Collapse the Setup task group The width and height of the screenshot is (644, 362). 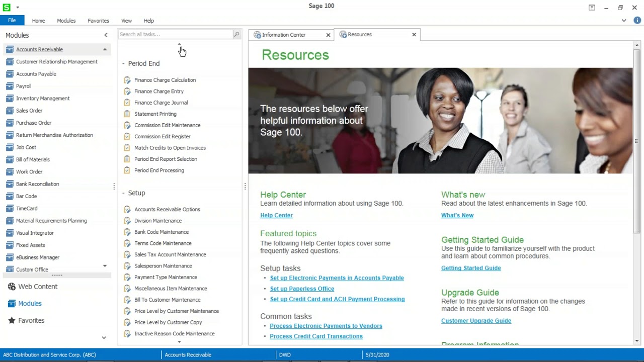(x=123, y=193)
